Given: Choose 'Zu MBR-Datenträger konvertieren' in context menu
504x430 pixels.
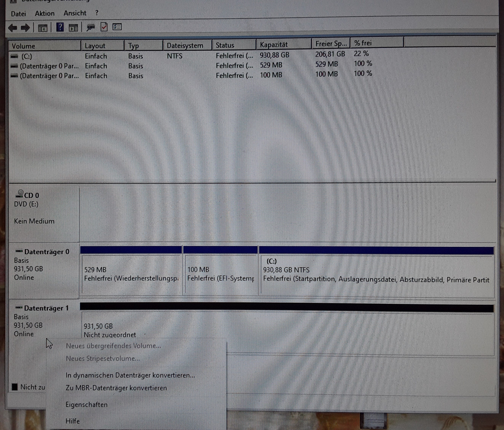Looking at the screenshot, I should [116, 388].
